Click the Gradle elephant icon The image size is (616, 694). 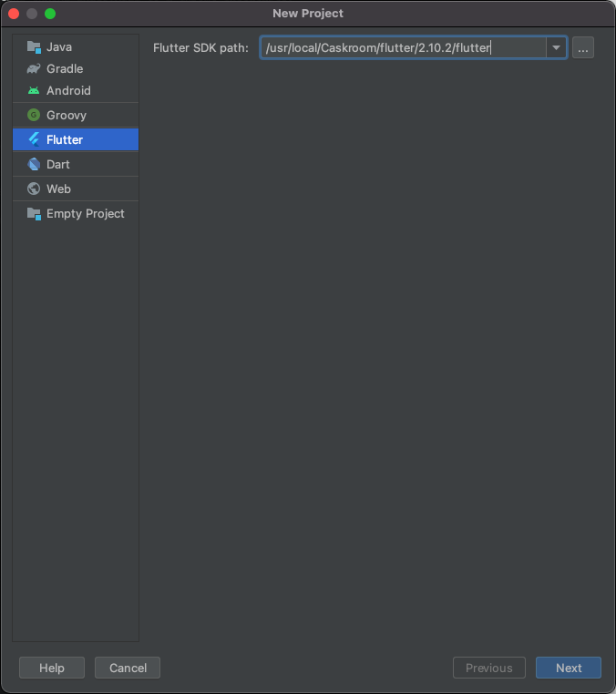tap(34, 68)
